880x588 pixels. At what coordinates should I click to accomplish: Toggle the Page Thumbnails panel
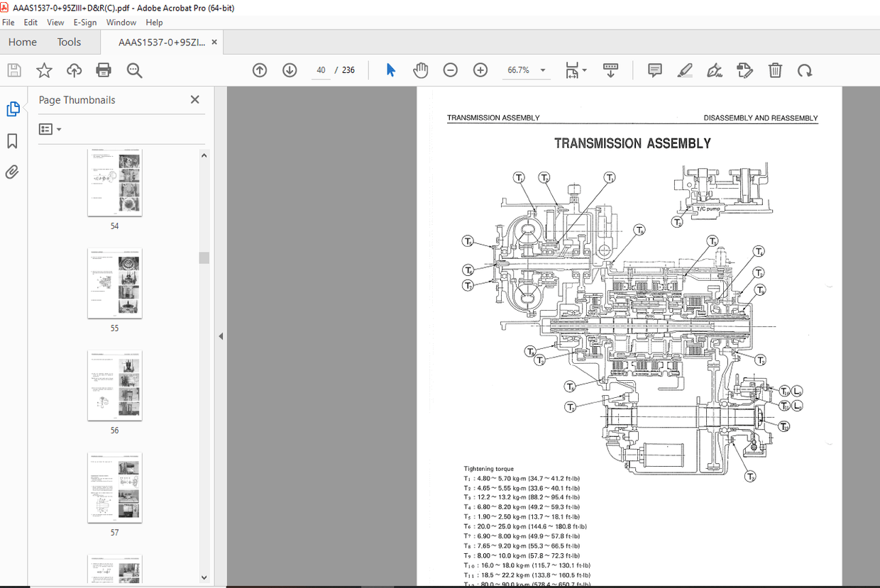click(x=12, y=109)
